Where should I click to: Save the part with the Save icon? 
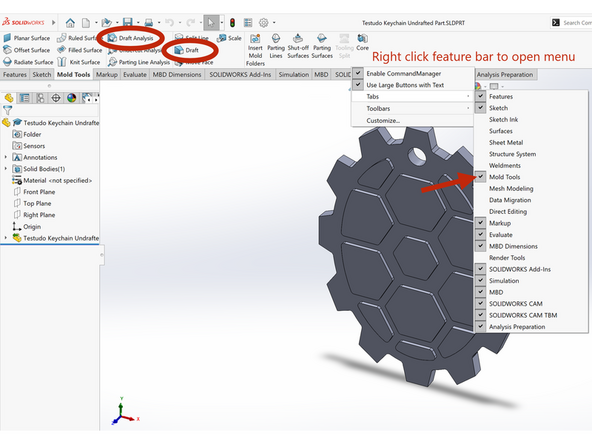[128, 23]
